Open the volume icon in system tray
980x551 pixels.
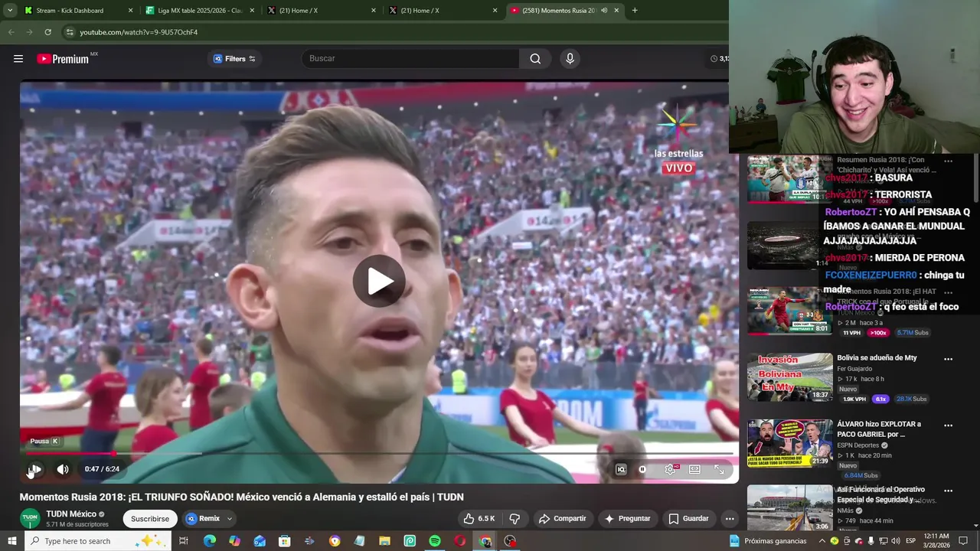pyautogui.click(x=895, y=541)
